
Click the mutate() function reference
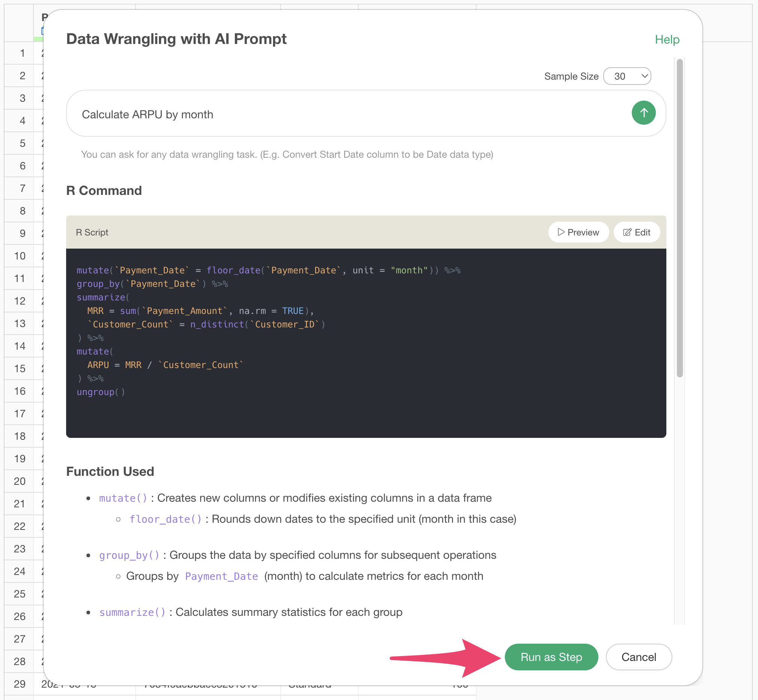(x=123, y=498)
